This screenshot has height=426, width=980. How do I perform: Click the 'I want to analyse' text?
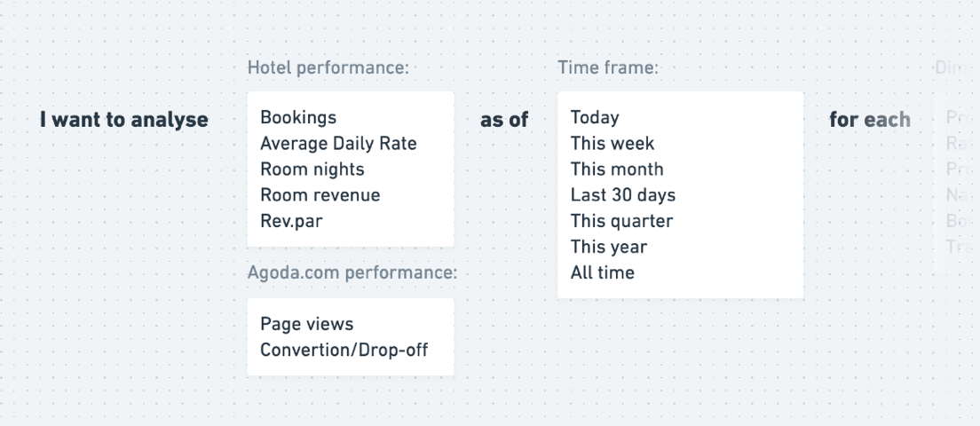[123, 119]
